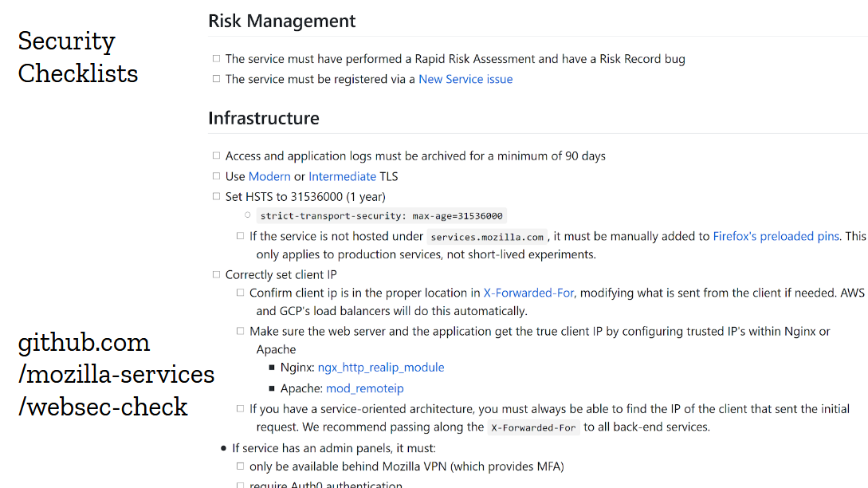The height and width of the screenshot is (488, 868).
Task: Open the 'Modern' TLS link
Action: (269, 176)
